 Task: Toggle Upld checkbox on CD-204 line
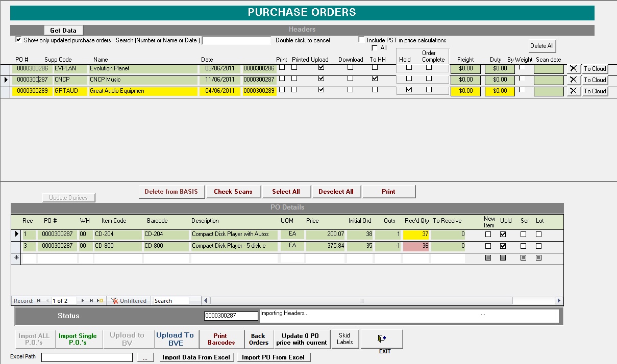click(x=503, y=235)
